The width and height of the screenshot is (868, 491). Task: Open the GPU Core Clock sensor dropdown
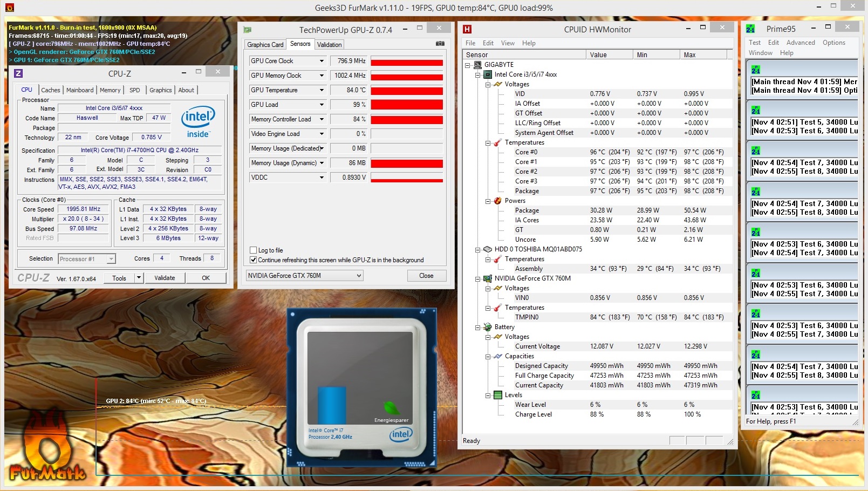(322, 61)
